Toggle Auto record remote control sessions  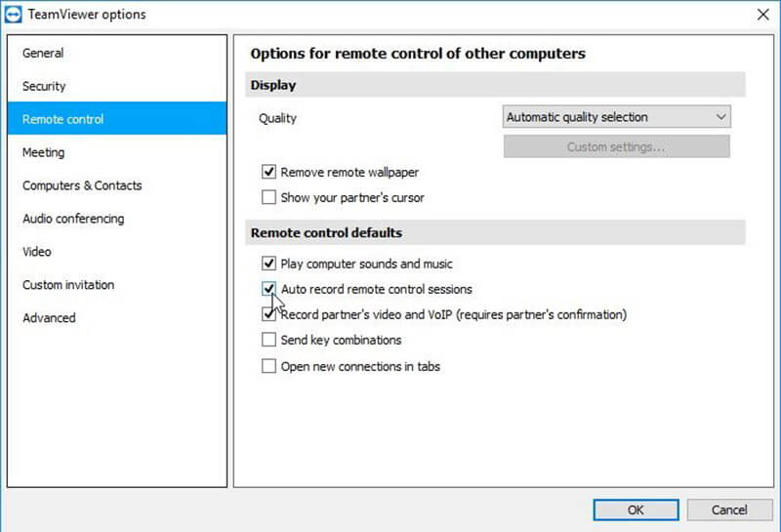click(269, 289)
